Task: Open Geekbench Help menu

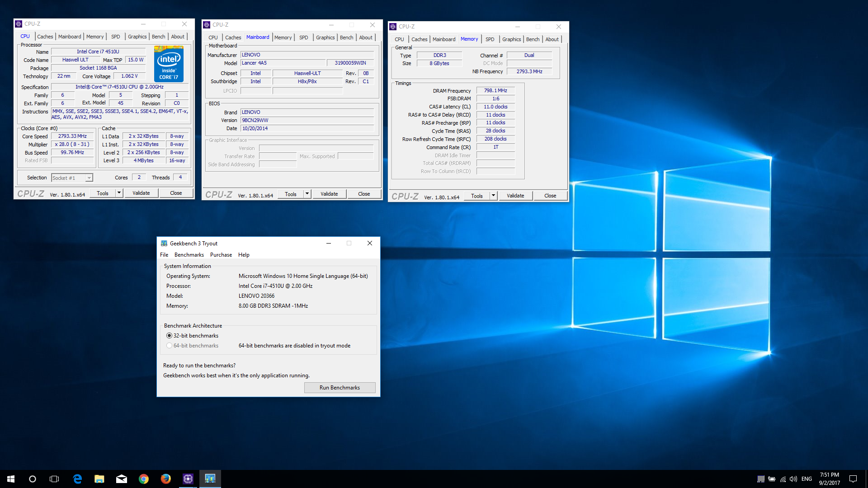Action: 244,255
